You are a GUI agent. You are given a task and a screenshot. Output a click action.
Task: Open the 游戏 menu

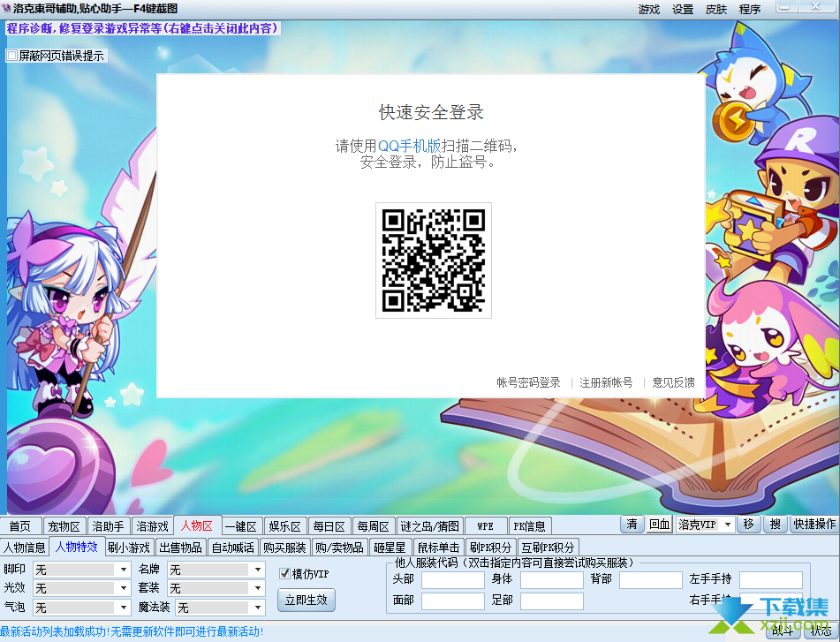point(649,9)
